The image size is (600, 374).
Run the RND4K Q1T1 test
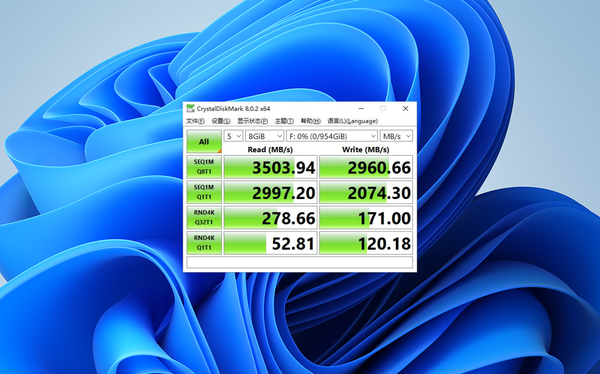click(204, 243)
